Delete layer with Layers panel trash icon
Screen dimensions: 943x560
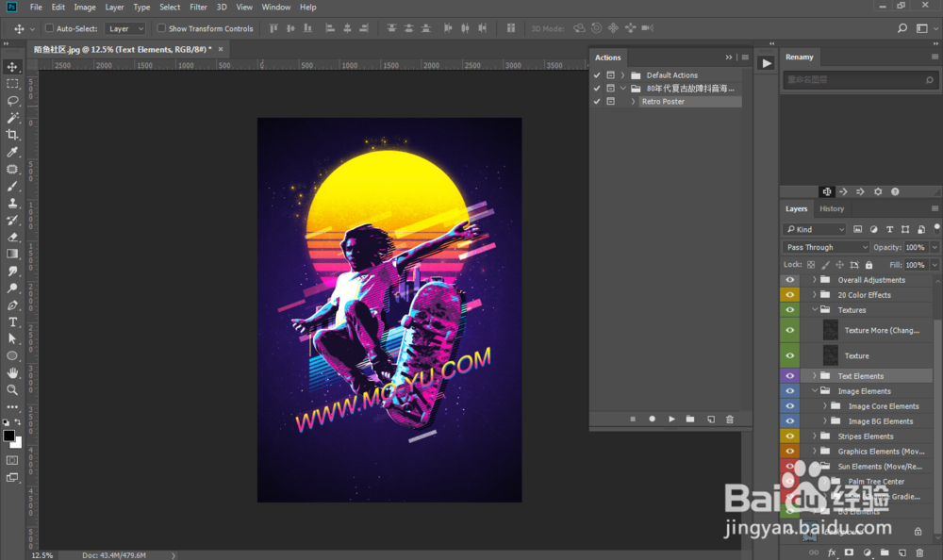919,552
